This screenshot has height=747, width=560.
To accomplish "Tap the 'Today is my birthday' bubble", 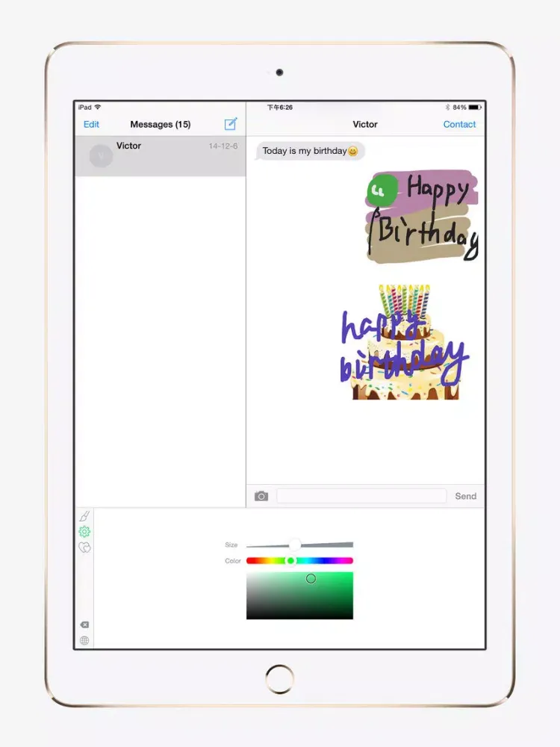I will click(x=310, y=151).
